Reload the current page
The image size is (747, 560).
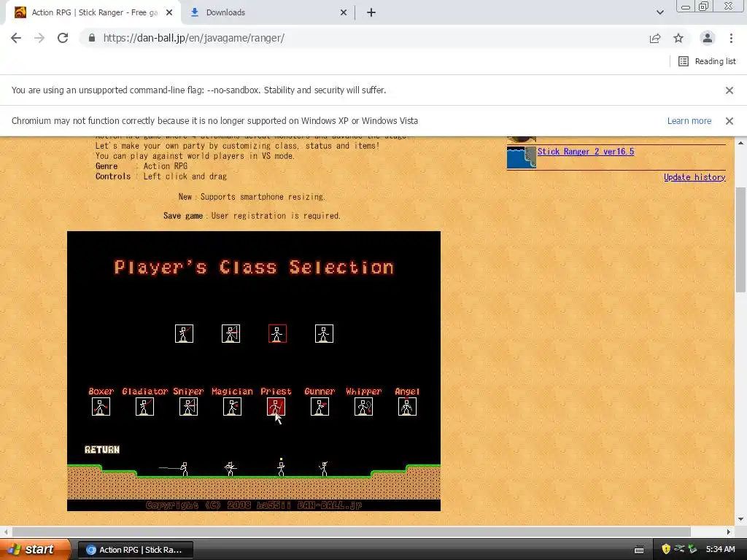pos(63,38)
